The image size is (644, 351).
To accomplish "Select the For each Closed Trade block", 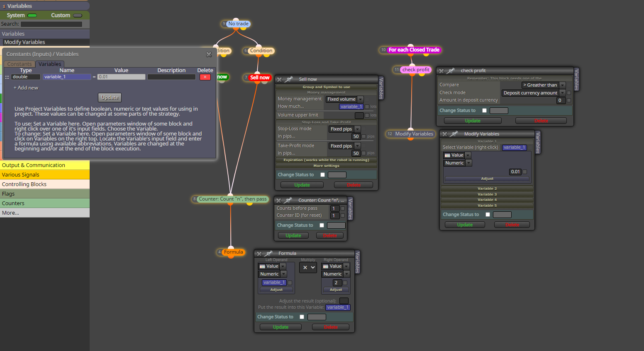I will (414, 50).
